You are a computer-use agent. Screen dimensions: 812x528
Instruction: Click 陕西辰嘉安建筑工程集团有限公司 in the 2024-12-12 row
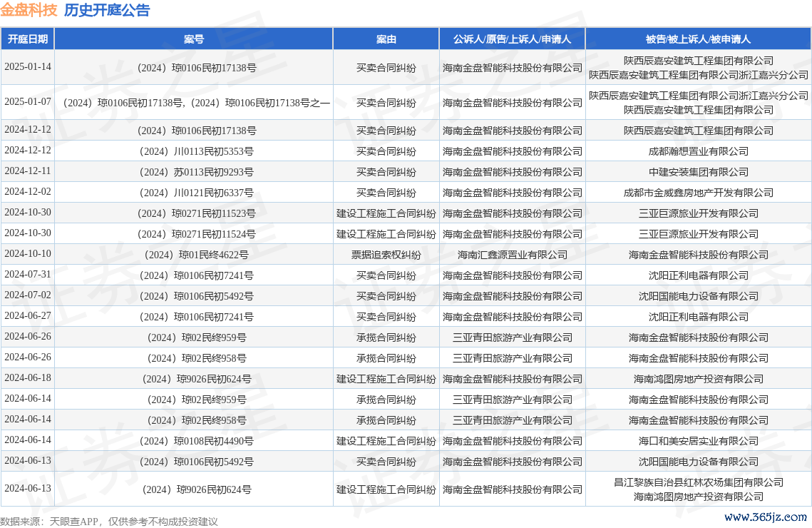point(698,131)
